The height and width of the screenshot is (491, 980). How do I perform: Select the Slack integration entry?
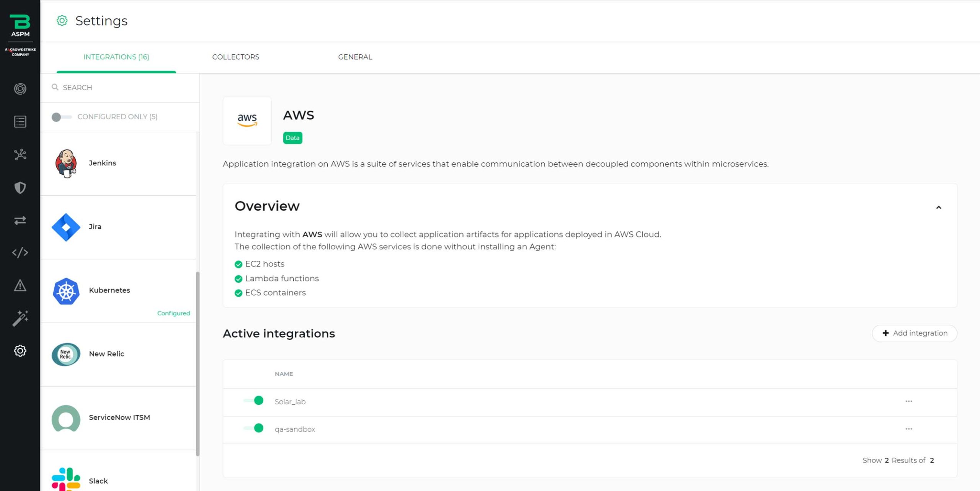[x=118, y=471]
